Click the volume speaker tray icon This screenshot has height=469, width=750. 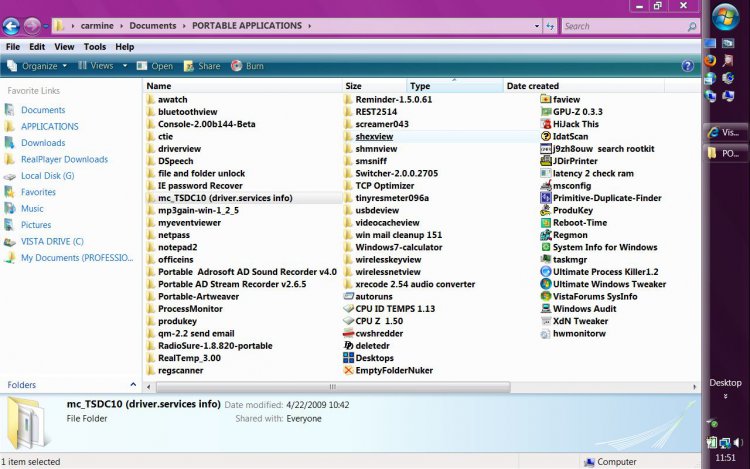coord(738,443)
